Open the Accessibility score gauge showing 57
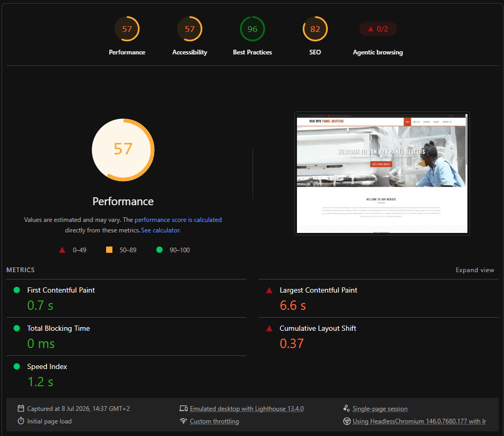The image size is (504, 436). pos(190,29)
